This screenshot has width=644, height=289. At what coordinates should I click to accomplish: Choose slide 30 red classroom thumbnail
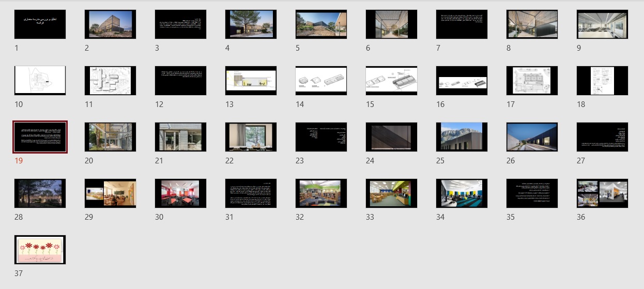pos(180,193)
